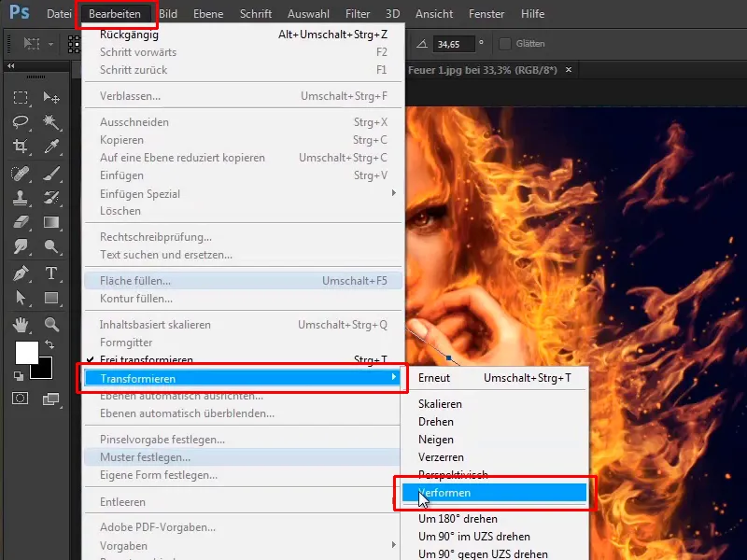This screenshot has width=747, height=560.
Task: Select the Dodge tool
Action: click(x=51, y=246)
